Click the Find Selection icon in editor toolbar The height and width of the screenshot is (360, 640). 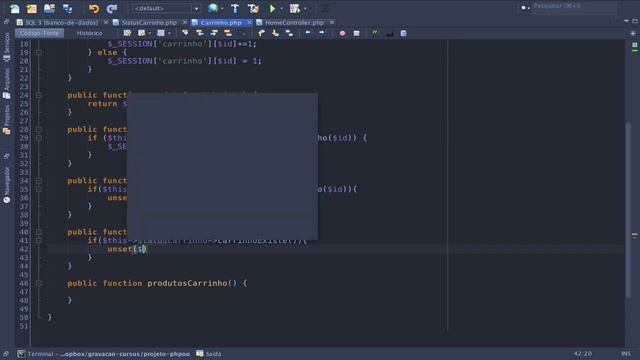pos(185,33)
